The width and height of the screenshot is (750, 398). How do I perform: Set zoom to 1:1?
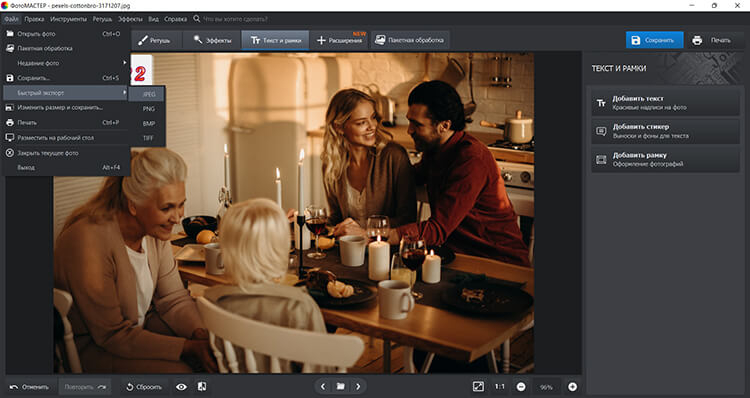pyautogui.click(x=499, y=387)
